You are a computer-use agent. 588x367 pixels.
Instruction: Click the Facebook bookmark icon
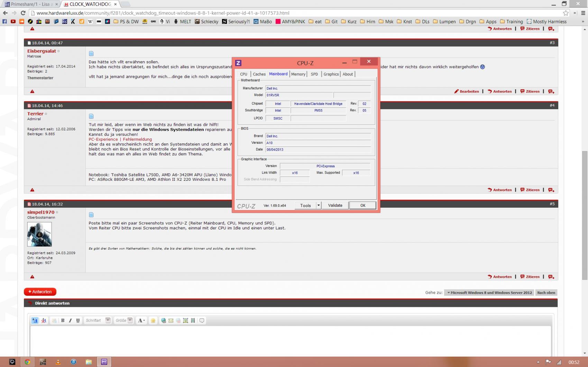pyautogui.click(x=4, y=21)
